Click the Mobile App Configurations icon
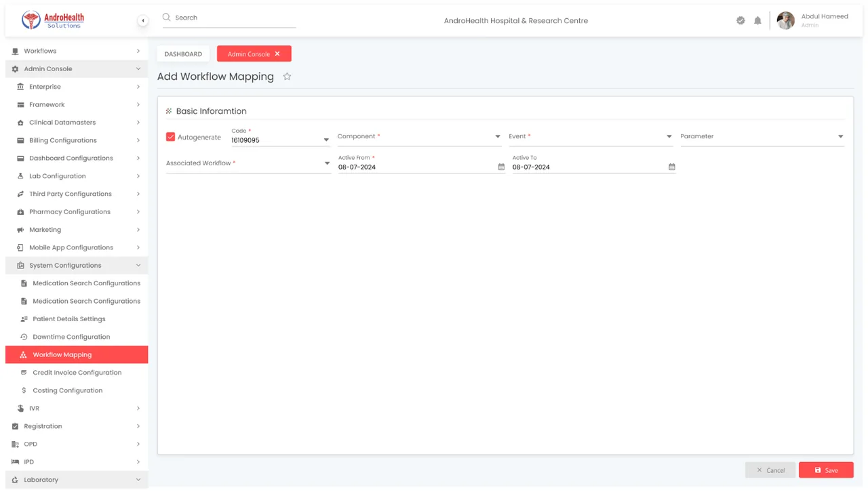Viewport: 868px width, 494px height. point(20,247)
